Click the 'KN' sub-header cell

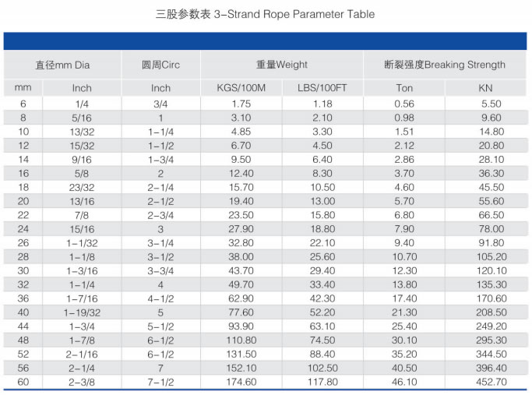485,88
